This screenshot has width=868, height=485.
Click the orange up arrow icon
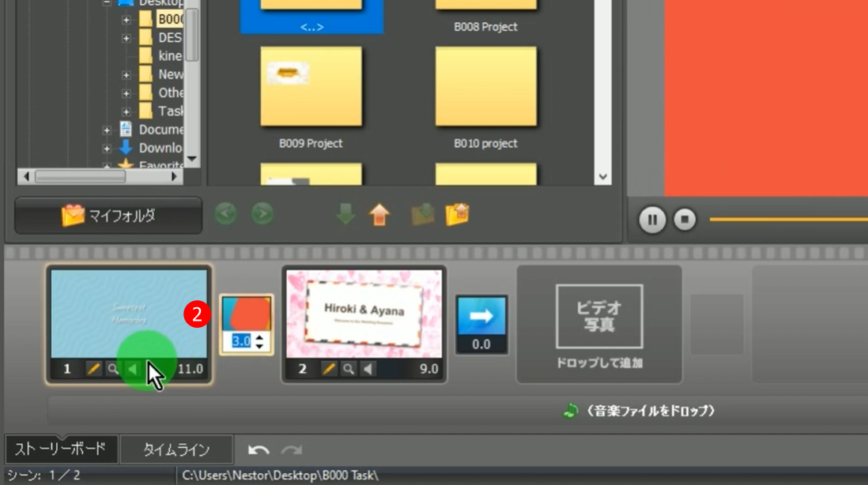click(x=379, y=215)
